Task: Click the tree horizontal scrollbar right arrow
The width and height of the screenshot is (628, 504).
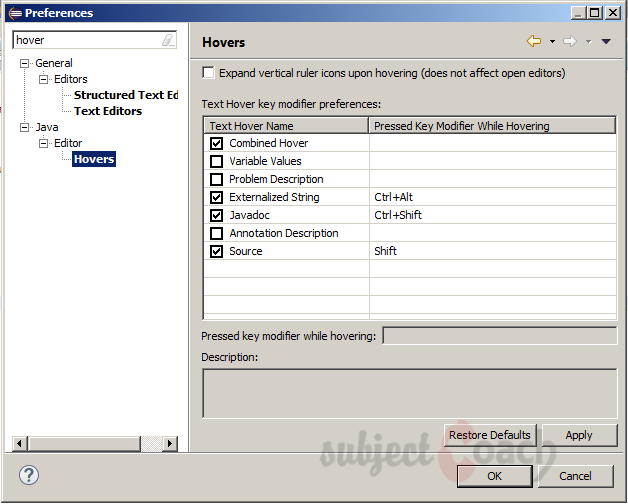Action: pos(169,443)
